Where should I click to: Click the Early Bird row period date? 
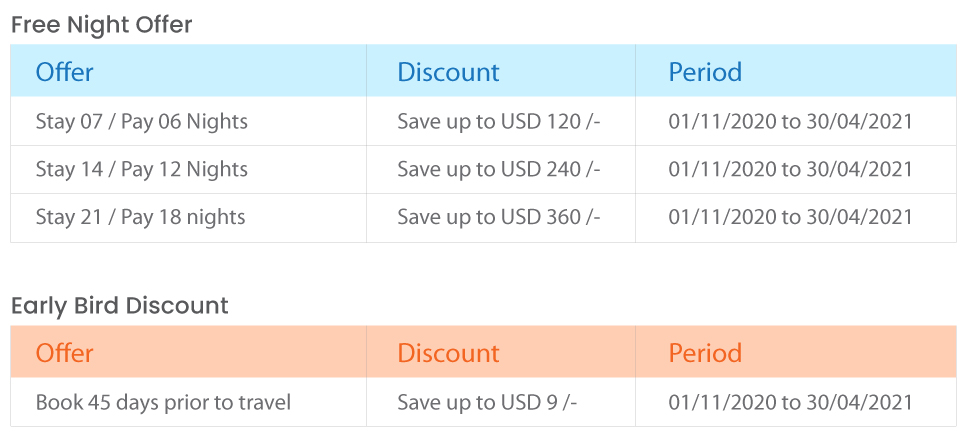pos(790,403)
